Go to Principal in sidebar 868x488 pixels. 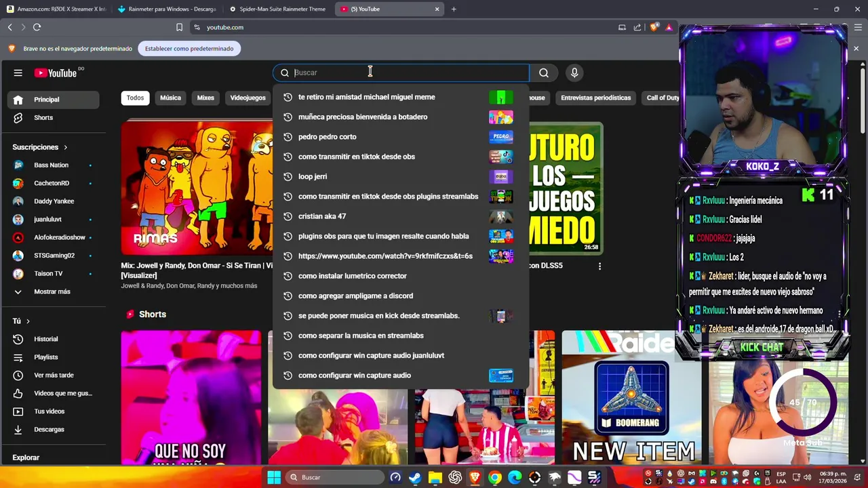(54, 100)
